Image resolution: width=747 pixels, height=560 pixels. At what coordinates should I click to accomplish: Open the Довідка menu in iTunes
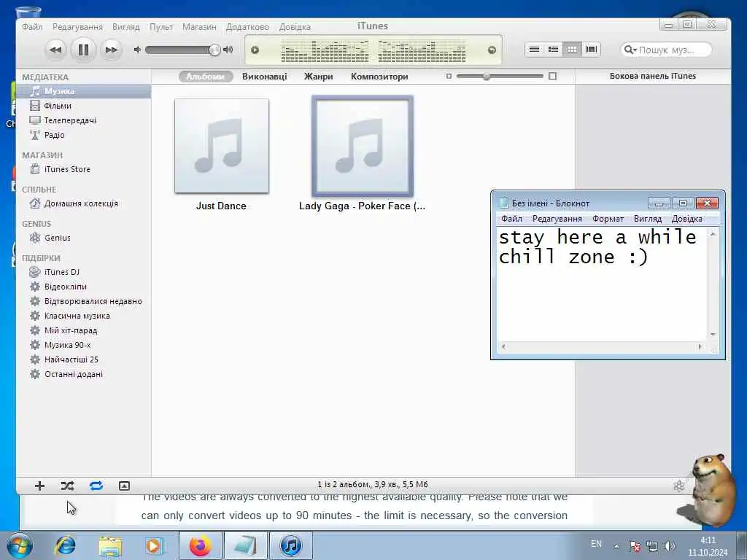pos(295,27)
